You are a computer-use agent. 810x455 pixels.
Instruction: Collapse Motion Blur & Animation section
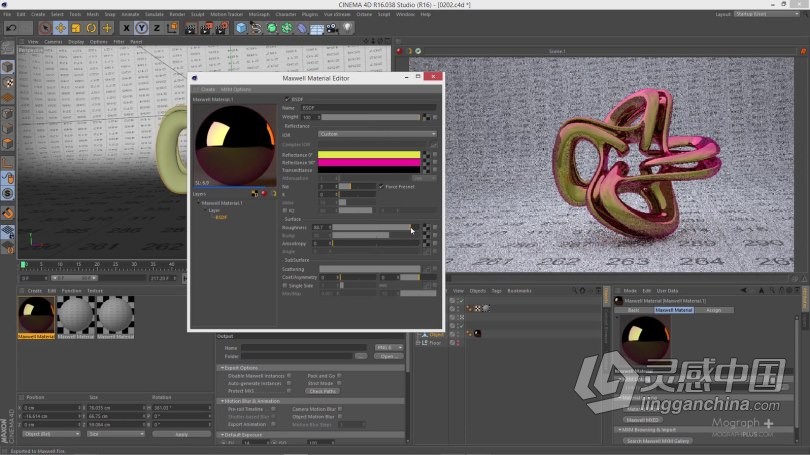223,401
